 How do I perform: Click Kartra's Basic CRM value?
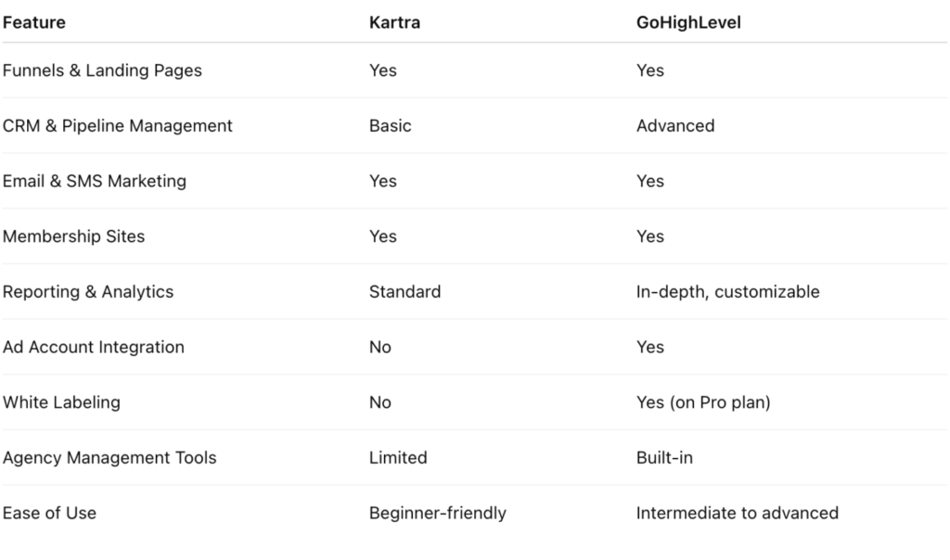(390, 125)
